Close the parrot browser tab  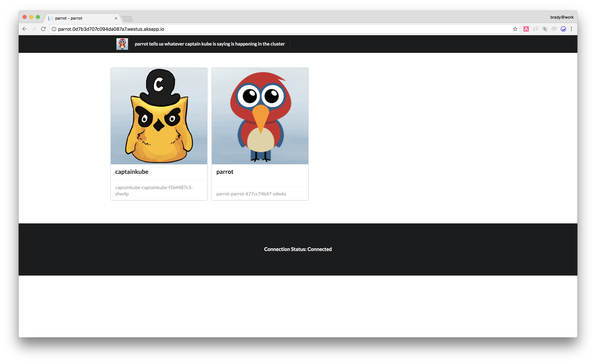tap(116, 18)
